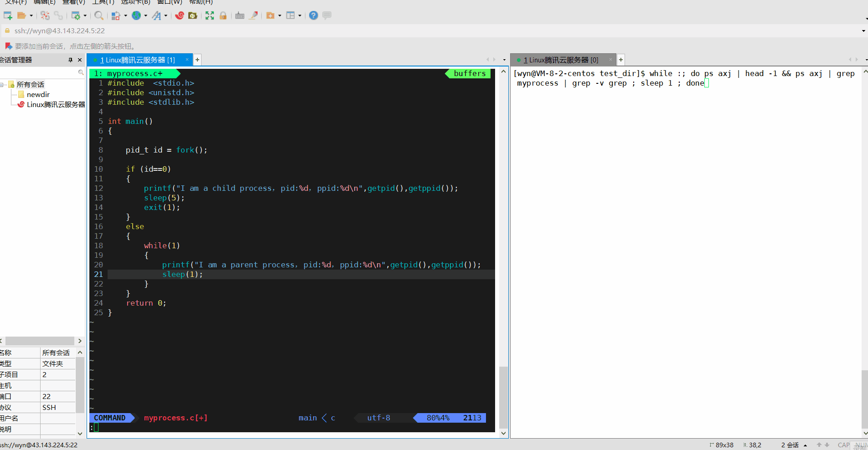Click the vim buffers label

click(x=470, y=74)
